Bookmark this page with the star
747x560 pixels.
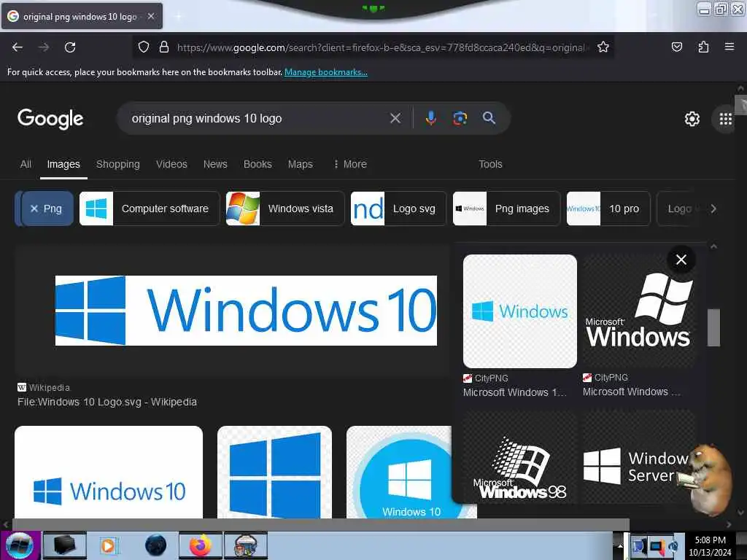pos(603,47)
